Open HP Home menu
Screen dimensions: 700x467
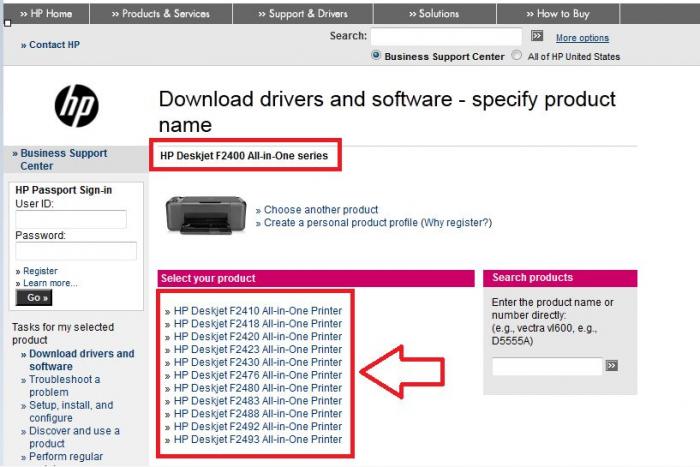(46, 14)
